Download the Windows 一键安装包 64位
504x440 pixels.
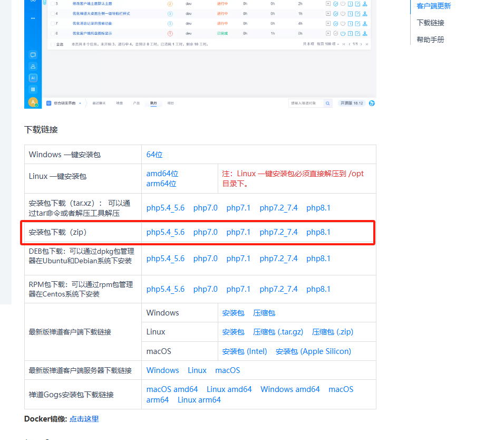[x=154, y=155]
